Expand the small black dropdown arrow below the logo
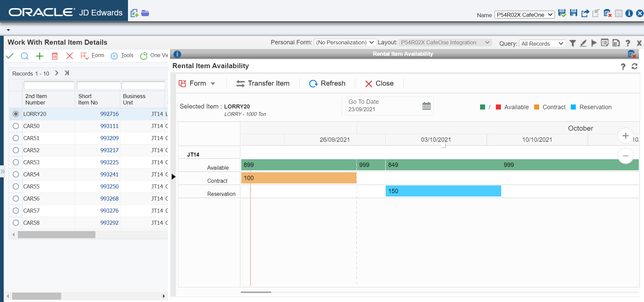644x302 pixels. click(x=8, y=30)
